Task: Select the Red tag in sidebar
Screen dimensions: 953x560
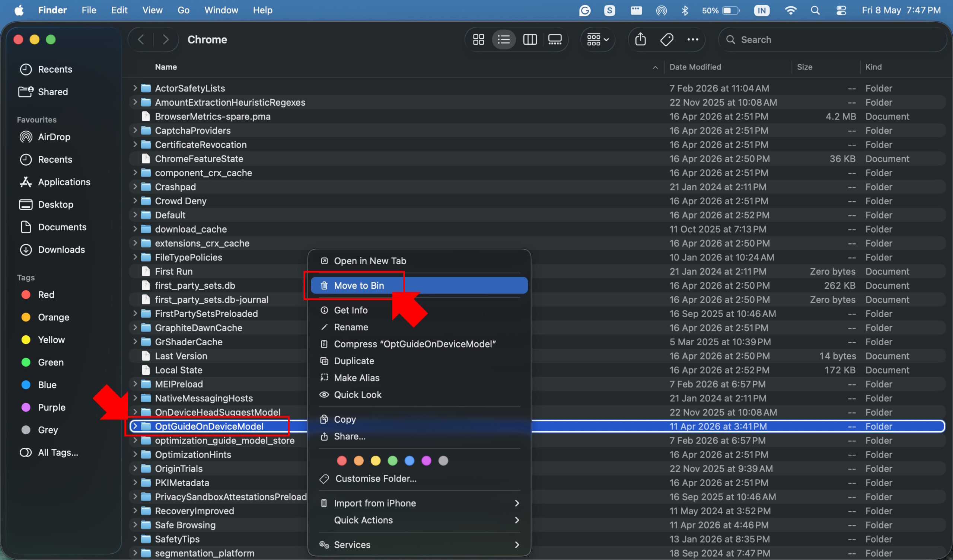Action: 46,295
